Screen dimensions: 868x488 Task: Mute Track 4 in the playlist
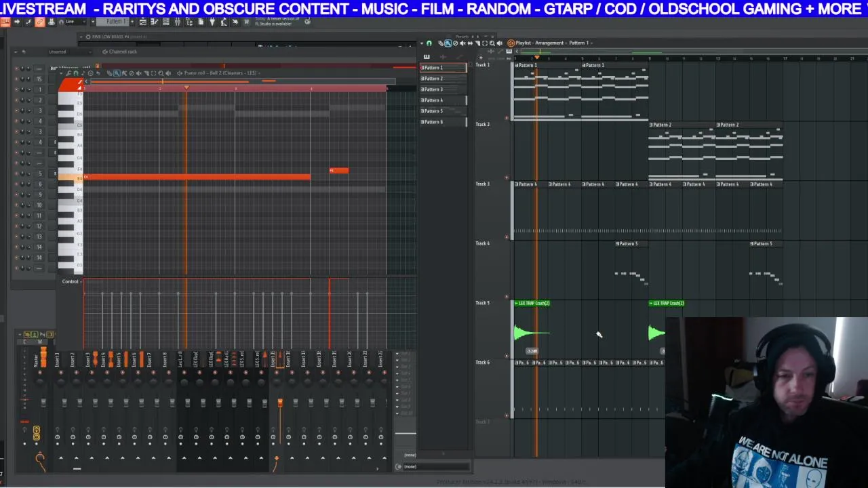(x=507, y=296)
